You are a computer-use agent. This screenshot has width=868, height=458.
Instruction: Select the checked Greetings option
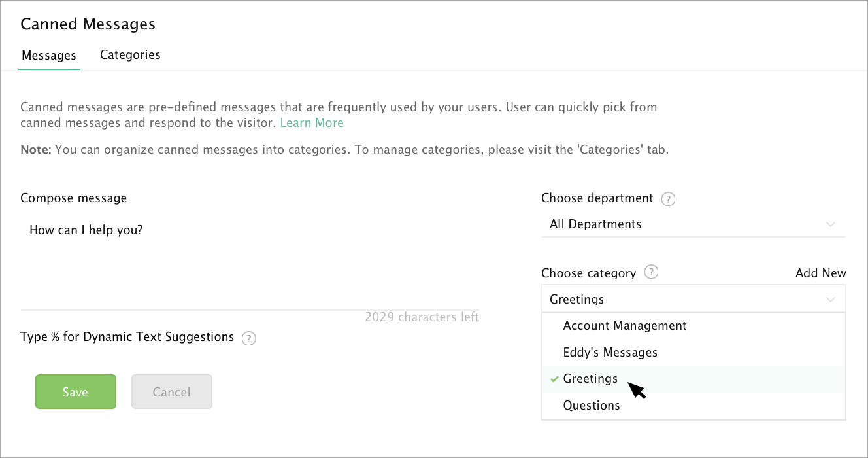pos(693,379)
